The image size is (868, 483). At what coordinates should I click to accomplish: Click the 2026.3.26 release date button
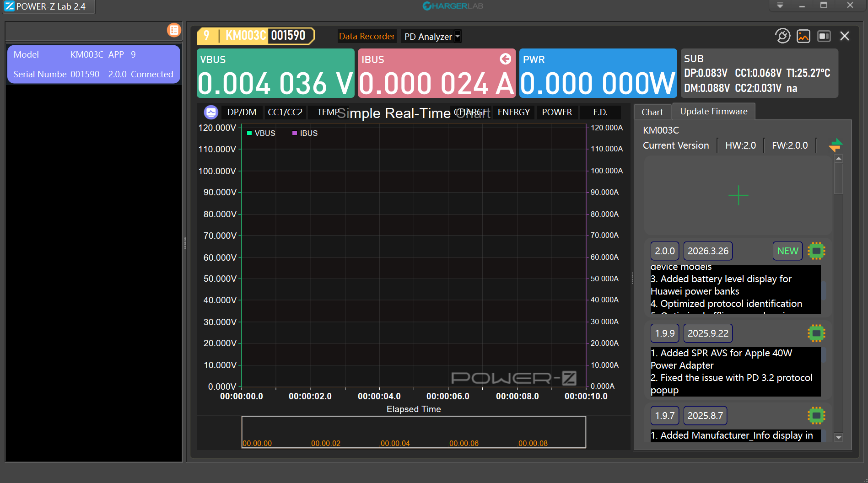708,251
